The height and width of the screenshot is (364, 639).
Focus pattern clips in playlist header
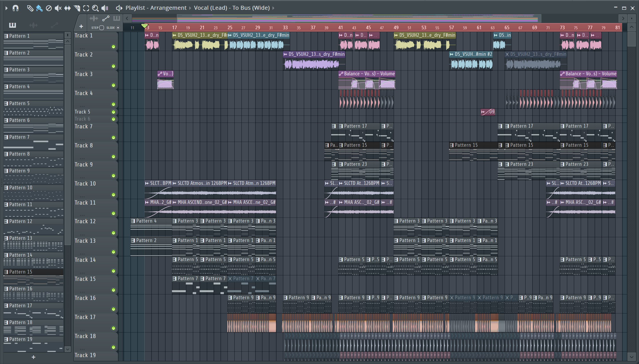(x=116, y=18)
